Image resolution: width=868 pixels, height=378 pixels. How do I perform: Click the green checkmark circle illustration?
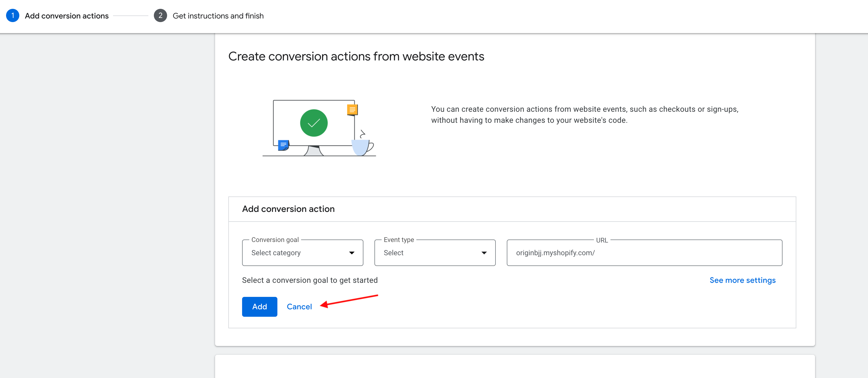[314, 123]
